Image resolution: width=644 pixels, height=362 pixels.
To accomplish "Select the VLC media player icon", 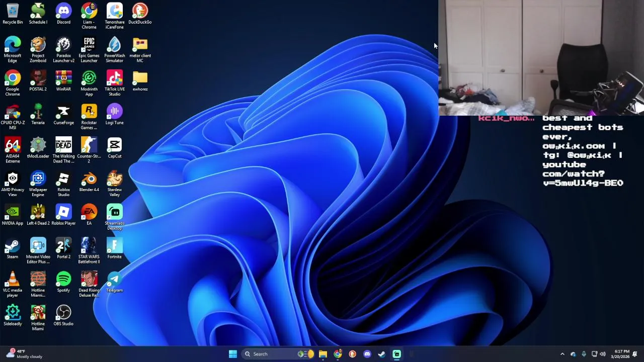I will click(x=13, y=285).
